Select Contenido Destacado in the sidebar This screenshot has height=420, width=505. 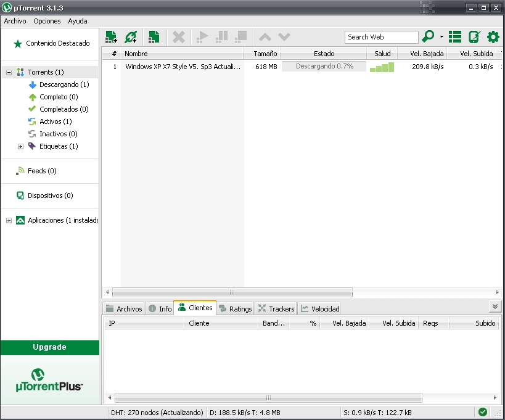tap(52, 43)
